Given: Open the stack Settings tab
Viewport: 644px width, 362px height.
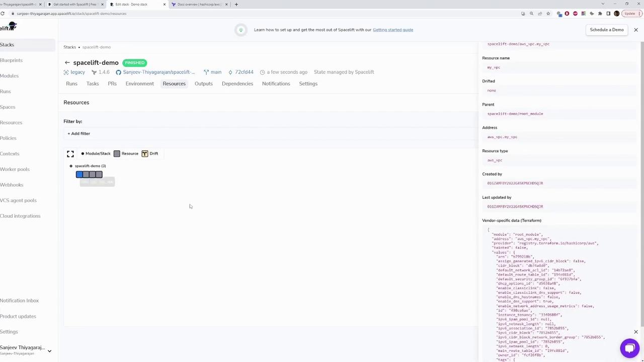Looking at the screenshot, I should (x=308, y=83).
